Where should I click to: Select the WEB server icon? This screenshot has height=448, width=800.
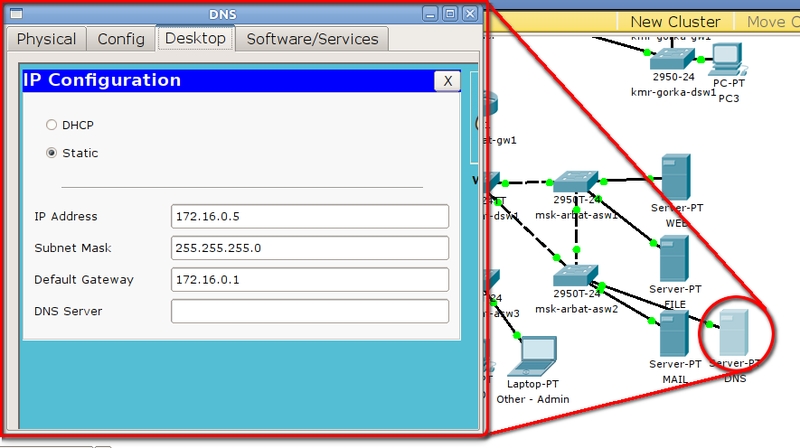click(x=675, y=180)
